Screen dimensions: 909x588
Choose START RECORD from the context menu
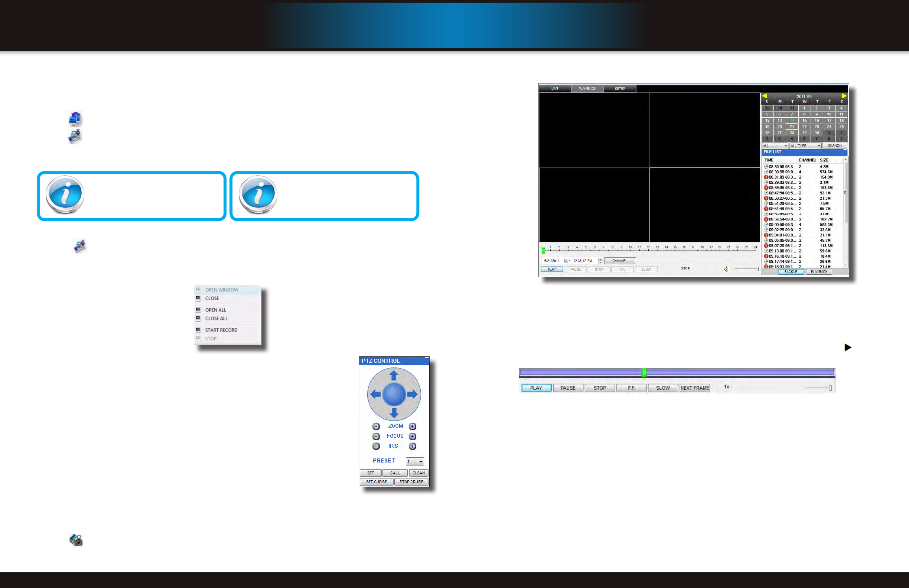pyautogui.click(x=221, y=330)
